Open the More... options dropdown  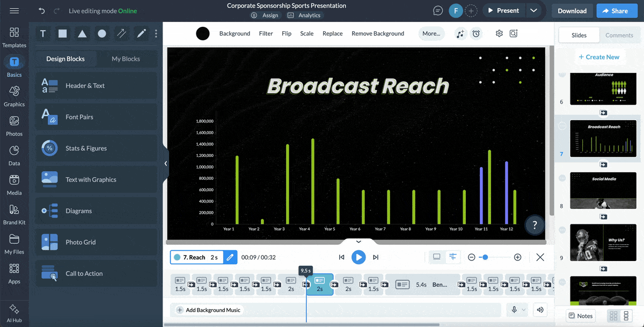click(431, 33)
